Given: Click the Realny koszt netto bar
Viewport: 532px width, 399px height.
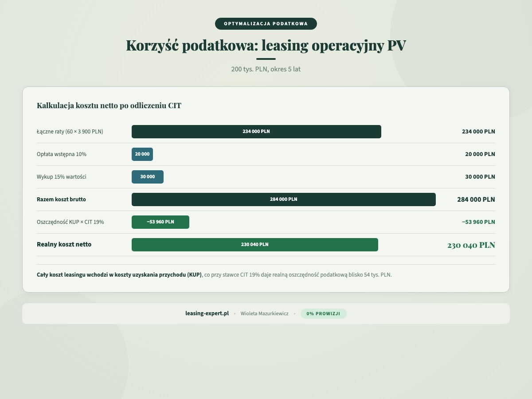Looking at the screenshot, I should [x=255, y=244].
